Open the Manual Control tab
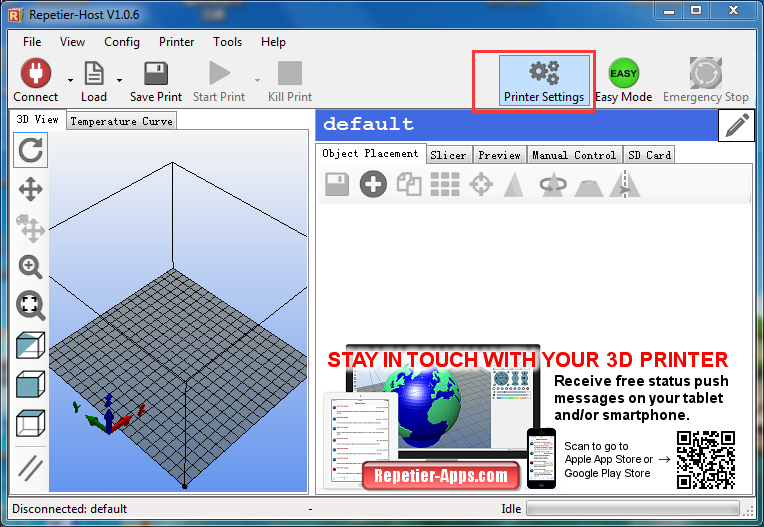 [x=573, y=155]
